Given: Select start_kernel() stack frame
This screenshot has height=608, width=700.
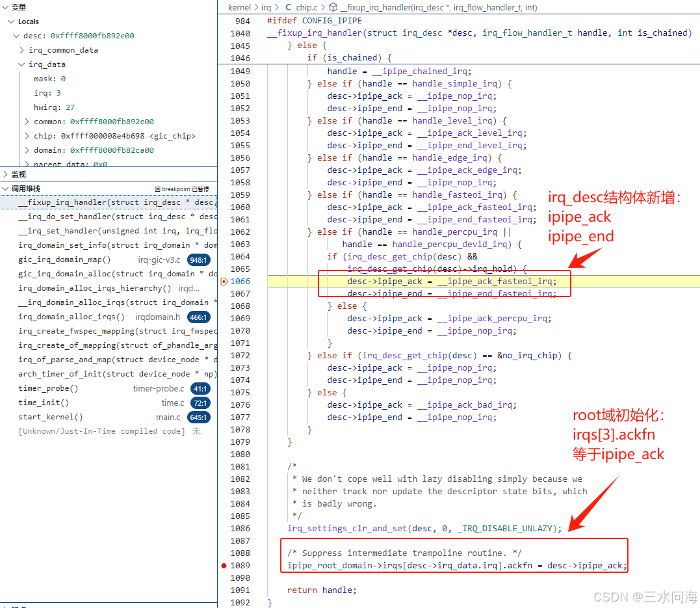Looking at the screenshot, I should [x=109, y=417].
